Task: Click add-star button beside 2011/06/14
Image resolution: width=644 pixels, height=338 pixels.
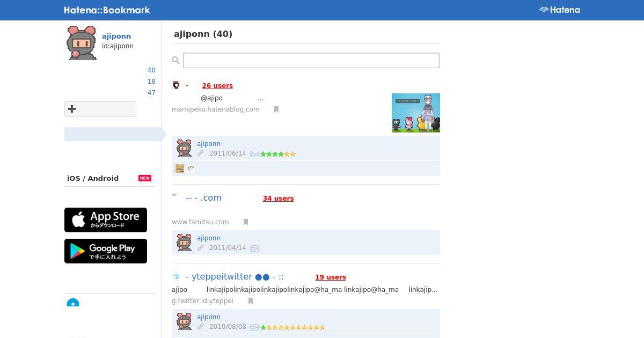Action: pos(254,154)
